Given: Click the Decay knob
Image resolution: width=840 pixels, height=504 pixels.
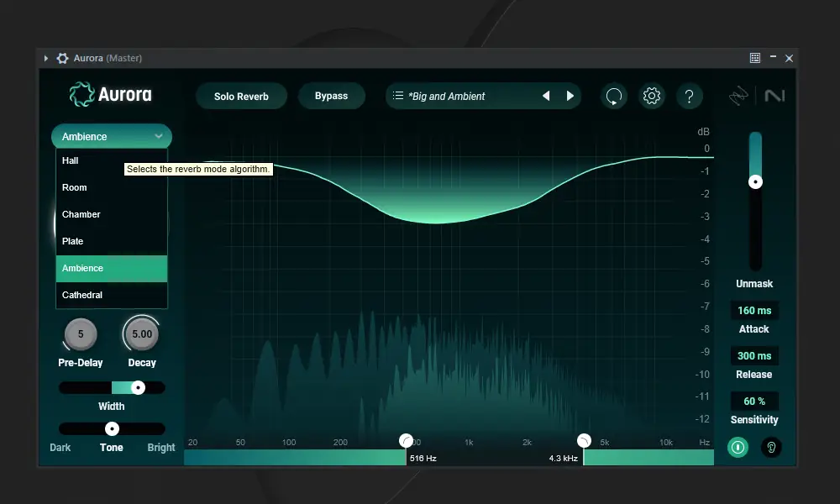Looking at the screenshot, I should coord(142,334).
